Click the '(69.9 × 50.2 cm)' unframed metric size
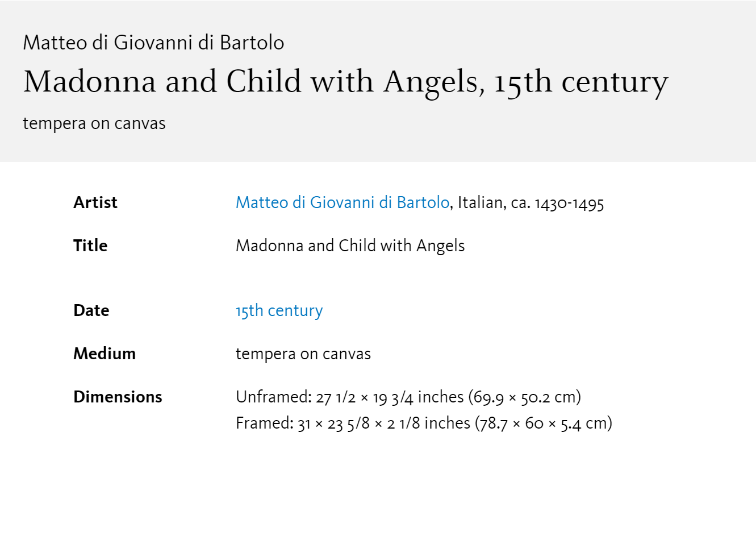Viewport: 756px width, 540px height. (x=525, y=397)
